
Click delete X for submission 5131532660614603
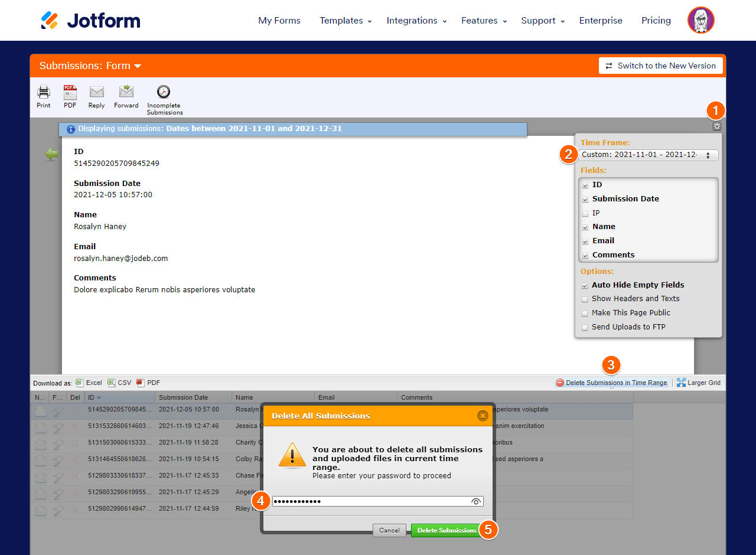tap(75, 427)
